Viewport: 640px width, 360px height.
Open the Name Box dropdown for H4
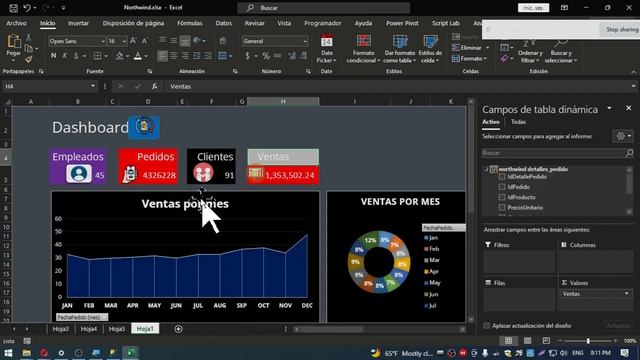pos(93,86)
